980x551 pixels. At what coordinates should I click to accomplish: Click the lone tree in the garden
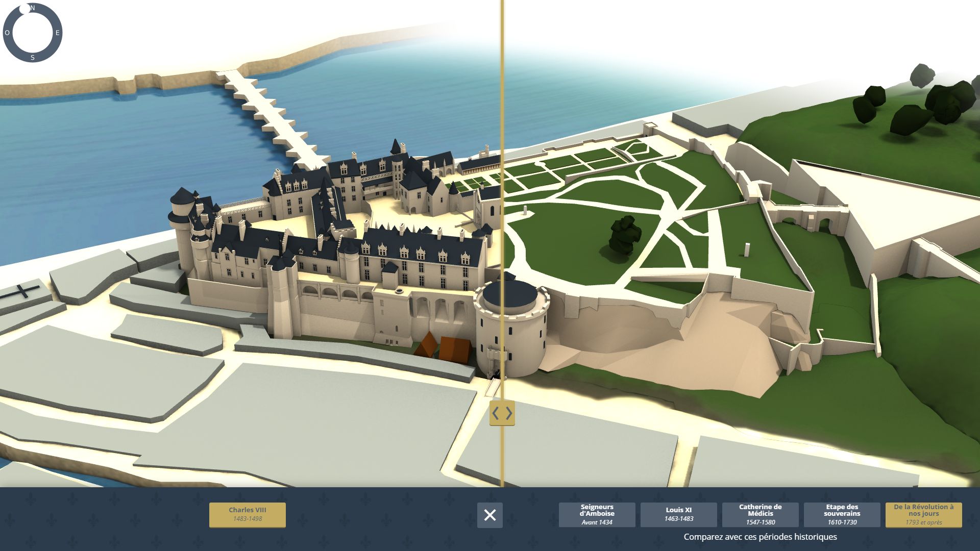pyautogui.click(x=624, y=235)
